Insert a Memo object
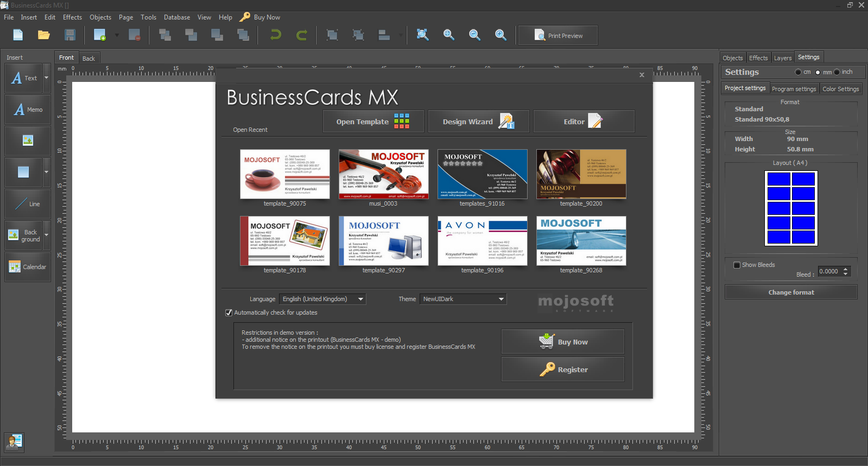The width and height of the screenshot is (868, 466). (28, 110)
